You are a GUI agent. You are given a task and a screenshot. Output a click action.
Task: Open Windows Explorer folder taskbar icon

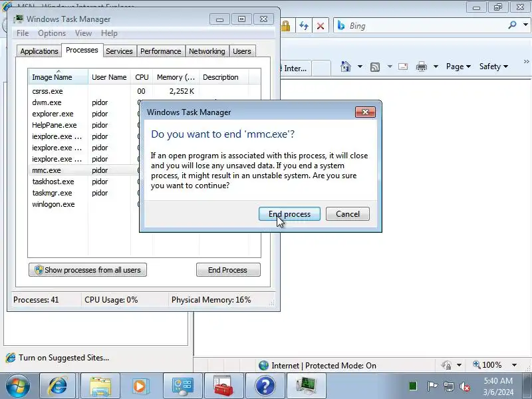[100, 386]
